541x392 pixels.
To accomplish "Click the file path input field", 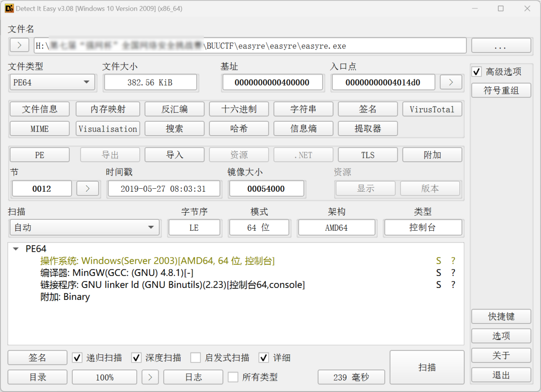I will (250, 46).
